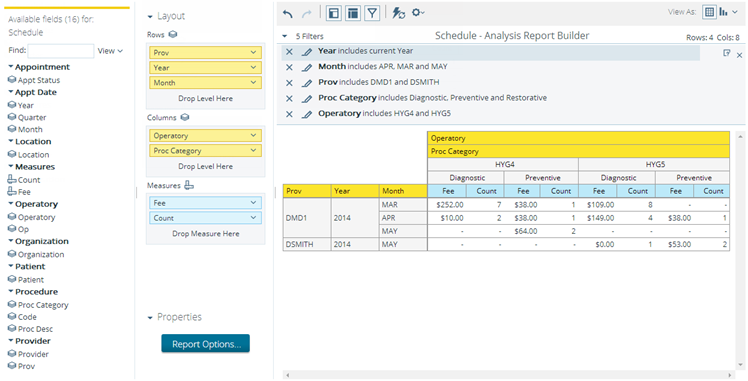Open the Proc Category column dropdown
The height and width of the screenshot is (381, 748).
[x=253, y=150]
